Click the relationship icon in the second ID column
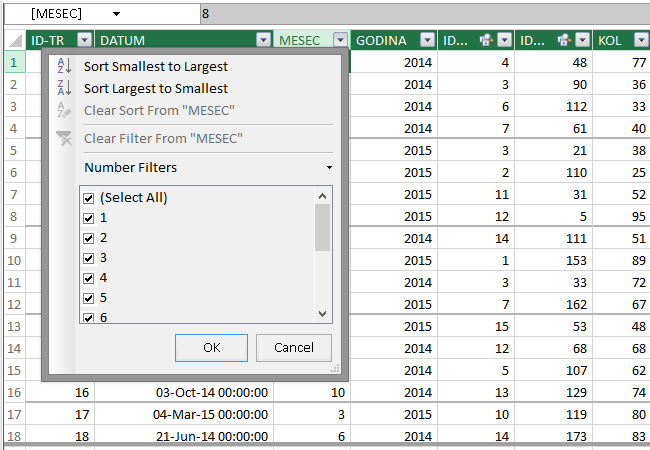Screen dimensions: 650x450 tap(564, 40)
